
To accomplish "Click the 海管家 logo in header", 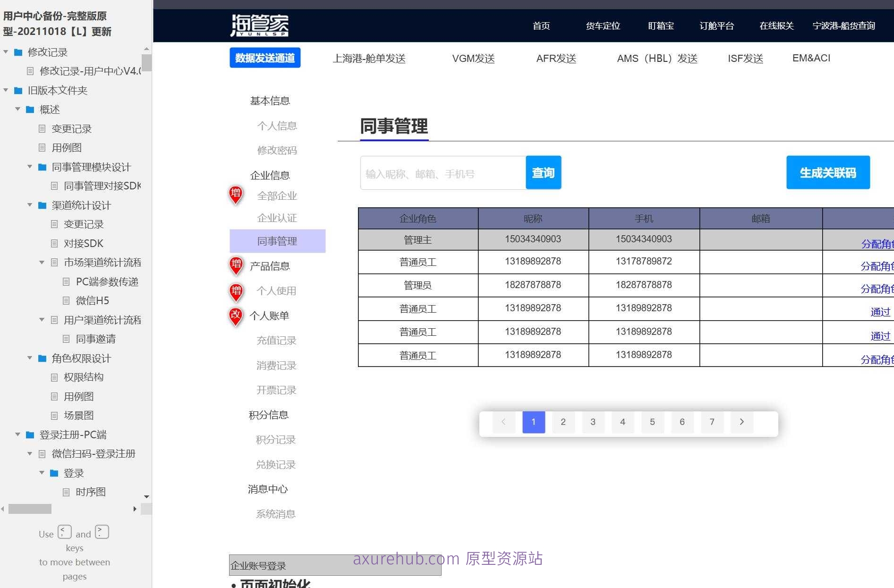I will pos(259,26).
